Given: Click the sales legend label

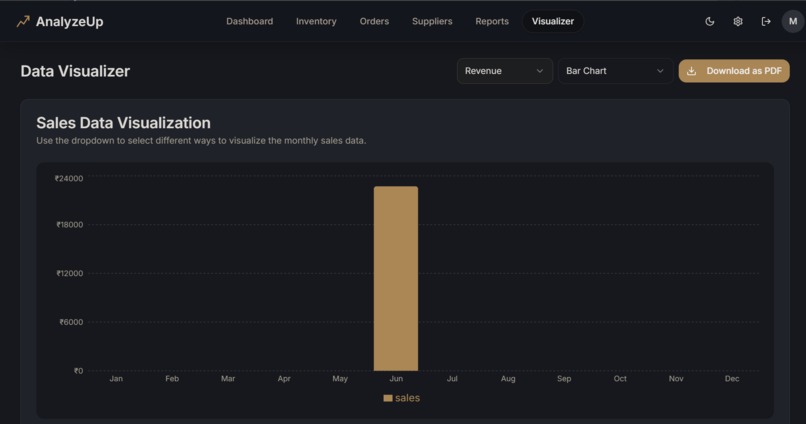Looking at the screenshot, I should pyautogui.click(x=408, y=398).
